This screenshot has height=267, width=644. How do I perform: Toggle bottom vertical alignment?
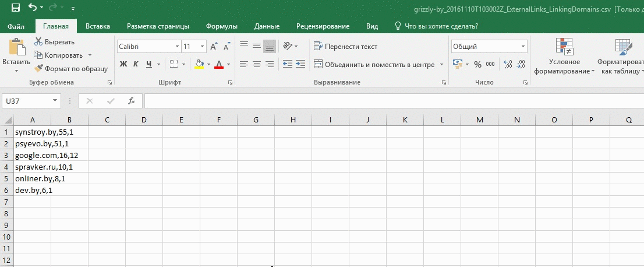[270, 47]
